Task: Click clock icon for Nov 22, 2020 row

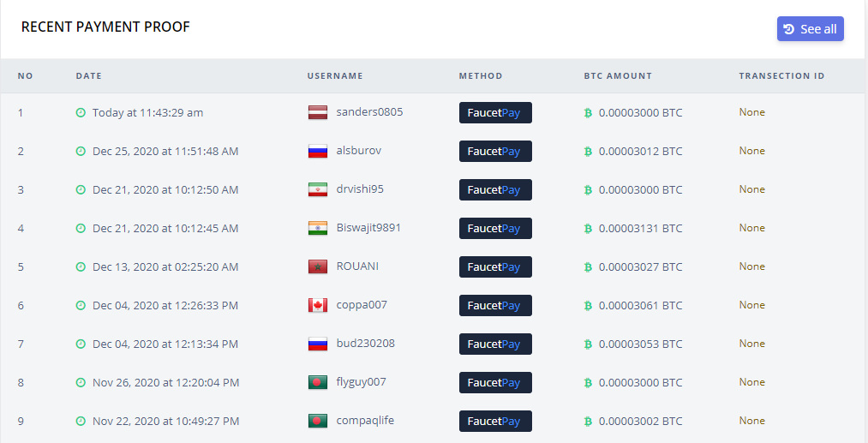Action: click(81, 421)
